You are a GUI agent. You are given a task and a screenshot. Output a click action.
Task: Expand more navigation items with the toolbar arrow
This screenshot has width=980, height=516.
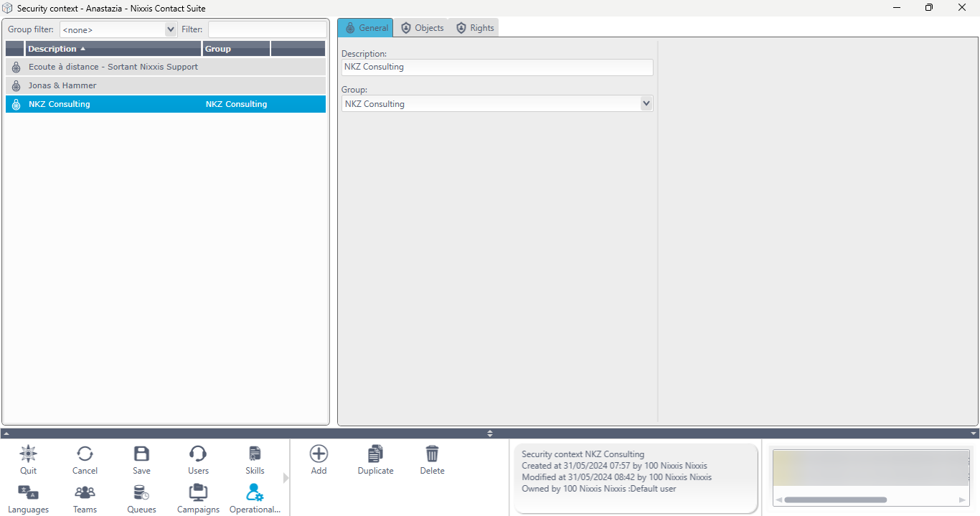[x=286, y=477]
